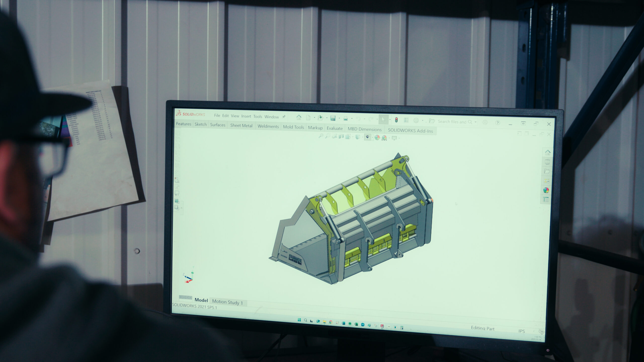Image resolution: width=644 pixels, height=362 pixels.
Task: Click the Previous View icon
Action: 334,136
